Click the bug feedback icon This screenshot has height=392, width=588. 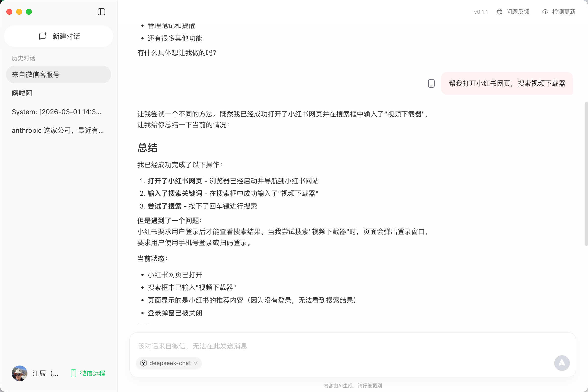coord(499,12)
